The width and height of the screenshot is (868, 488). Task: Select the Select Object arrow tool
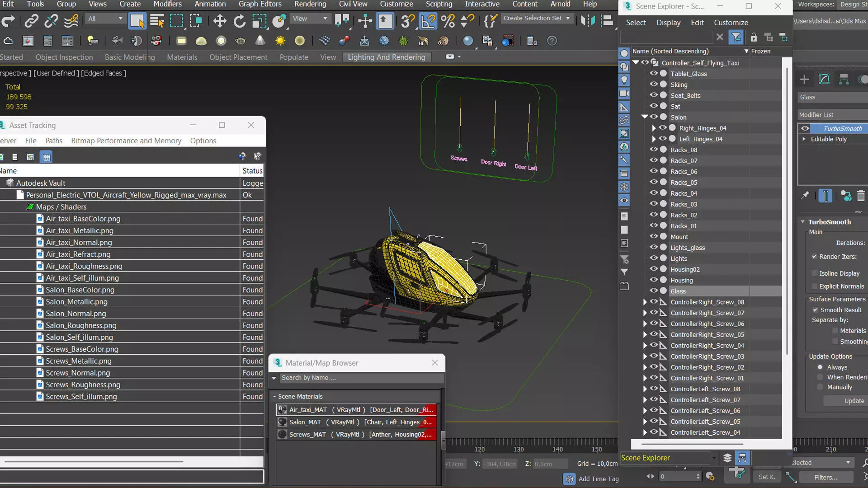click(137, 20)
